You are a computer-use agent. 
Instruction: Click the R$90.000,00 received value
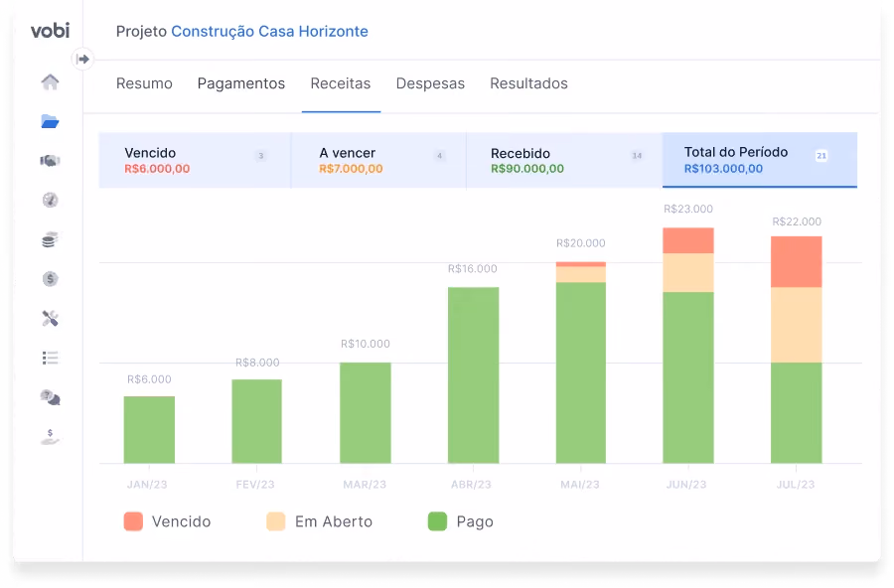click(x=527, y=168)
